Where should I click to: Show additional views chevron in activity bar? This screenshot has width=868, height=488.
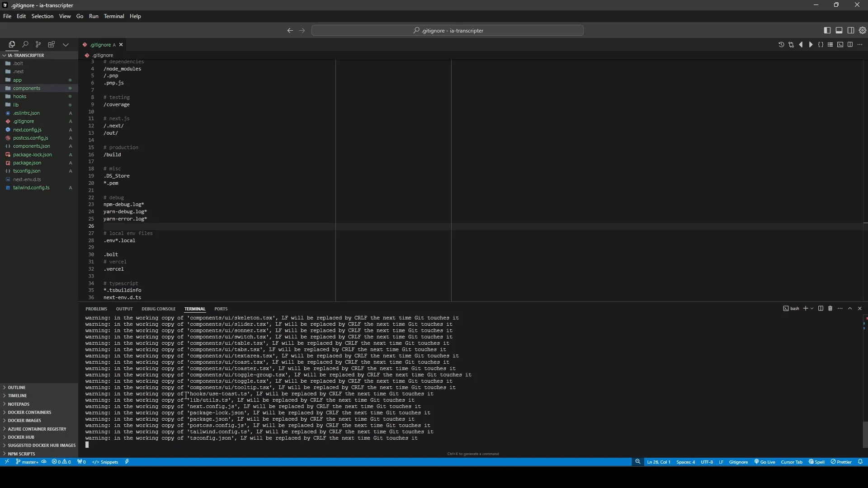point(66,45)
